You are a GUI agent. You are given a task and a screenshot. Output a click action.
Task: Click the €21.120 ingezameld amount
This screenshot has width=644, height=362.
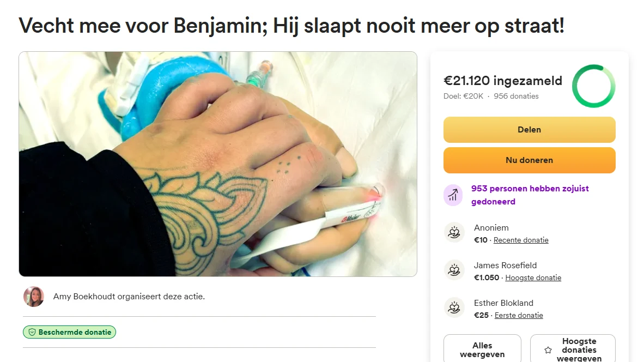click(502, 81)
